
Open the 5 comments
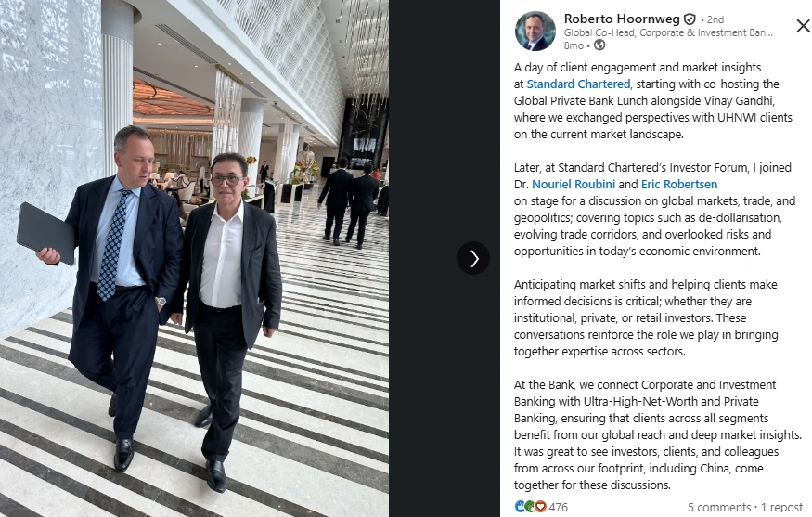pos(719,507)
